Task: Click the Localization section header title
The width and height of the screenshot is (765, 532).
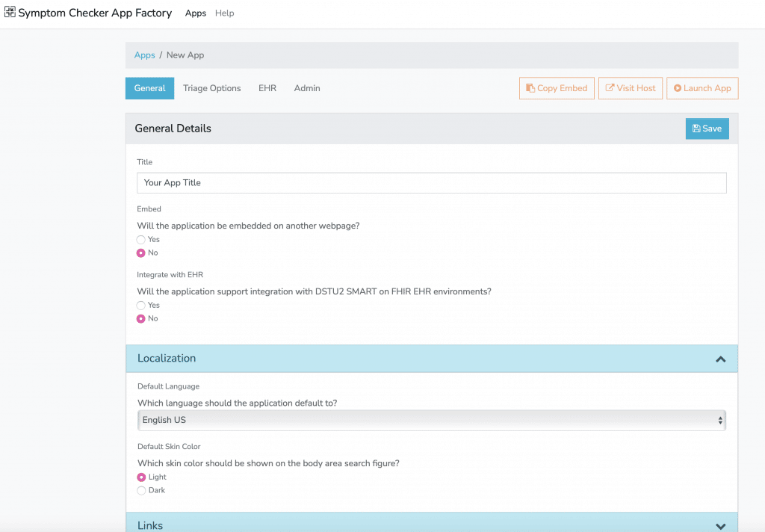Action: pos(167,358)
